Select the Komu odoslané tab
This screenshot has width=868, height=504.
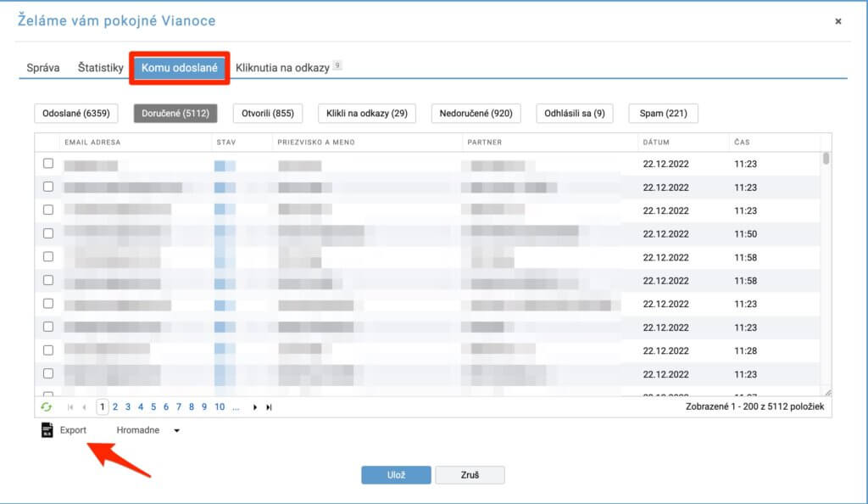180,68
